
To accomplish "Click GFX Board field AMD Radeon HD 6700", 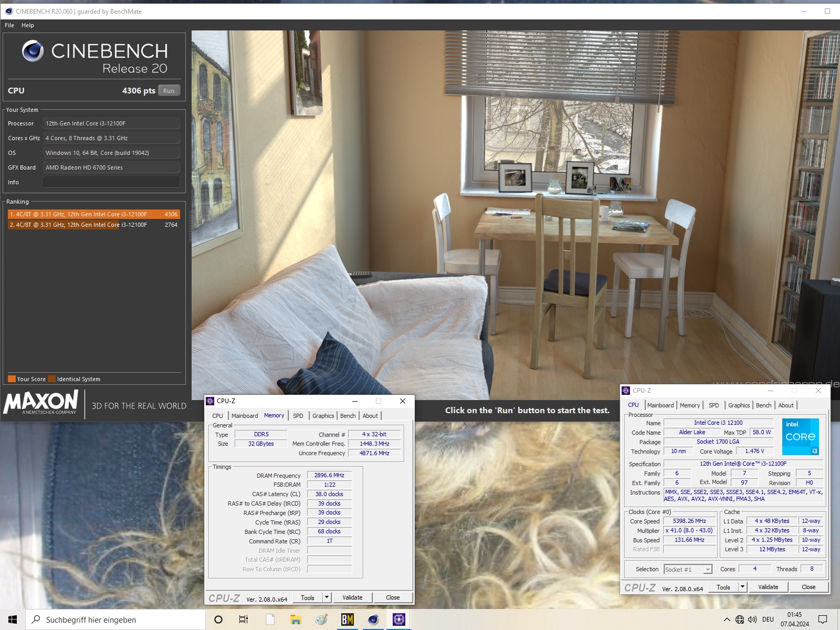I will [x=111, y=167].
